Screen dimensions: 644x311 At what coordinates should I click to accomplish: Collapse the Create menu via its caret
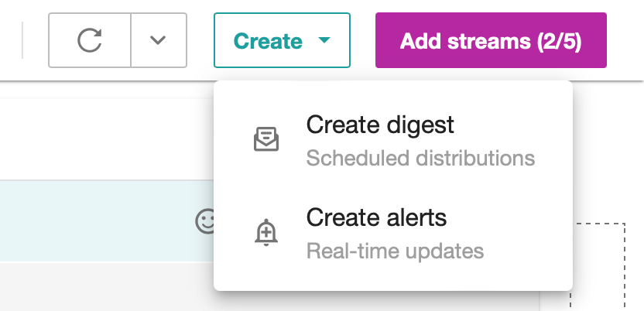(x=324, y=40)
